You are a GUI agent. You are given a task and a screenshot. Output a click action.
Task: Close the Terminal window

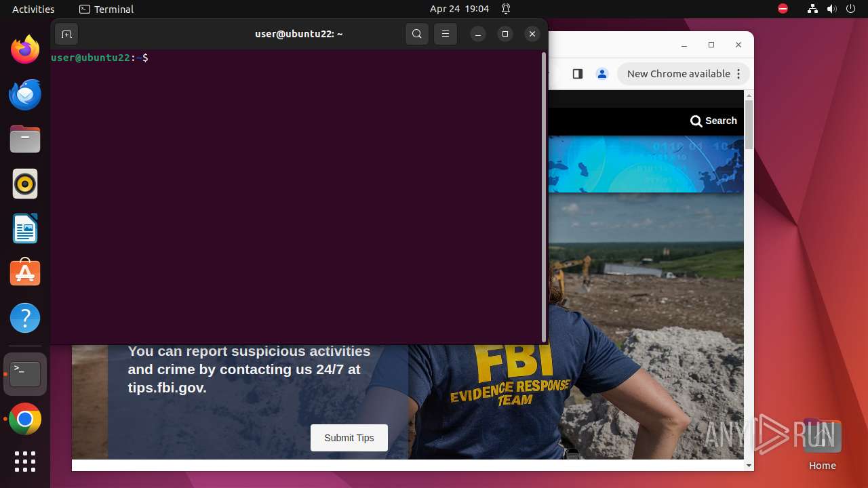[x=532, y=34]
